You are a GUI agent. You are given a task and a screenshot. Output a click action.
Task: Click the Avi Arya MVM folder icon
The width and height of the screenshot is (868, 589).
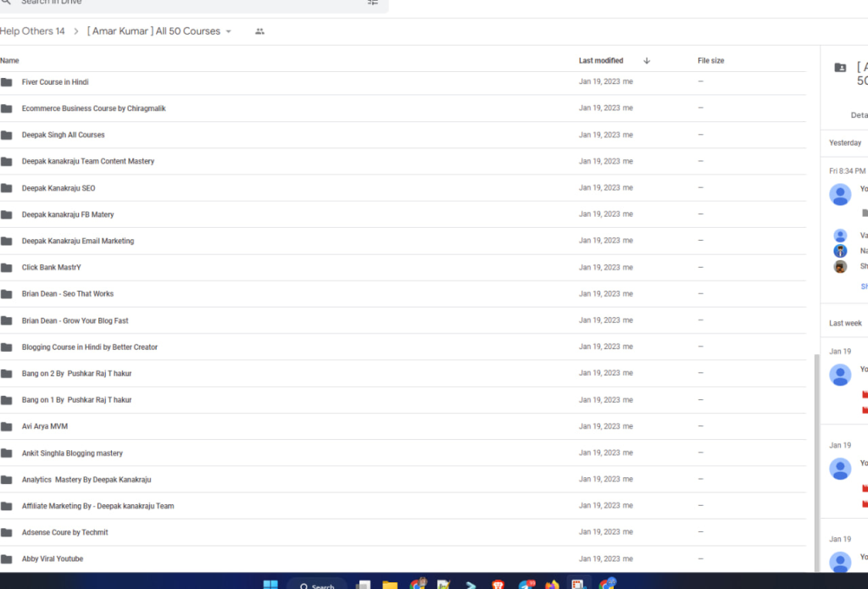pyautogui.click(x=7, y=426)
